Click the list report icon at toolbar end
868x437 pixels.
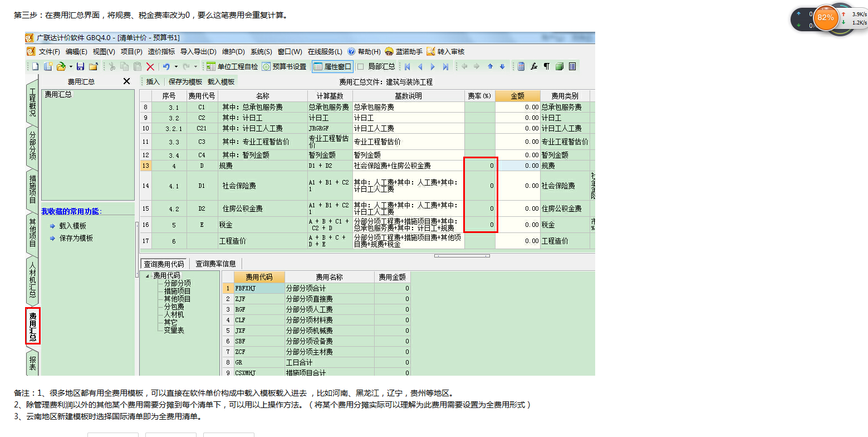tap(572, 66)
